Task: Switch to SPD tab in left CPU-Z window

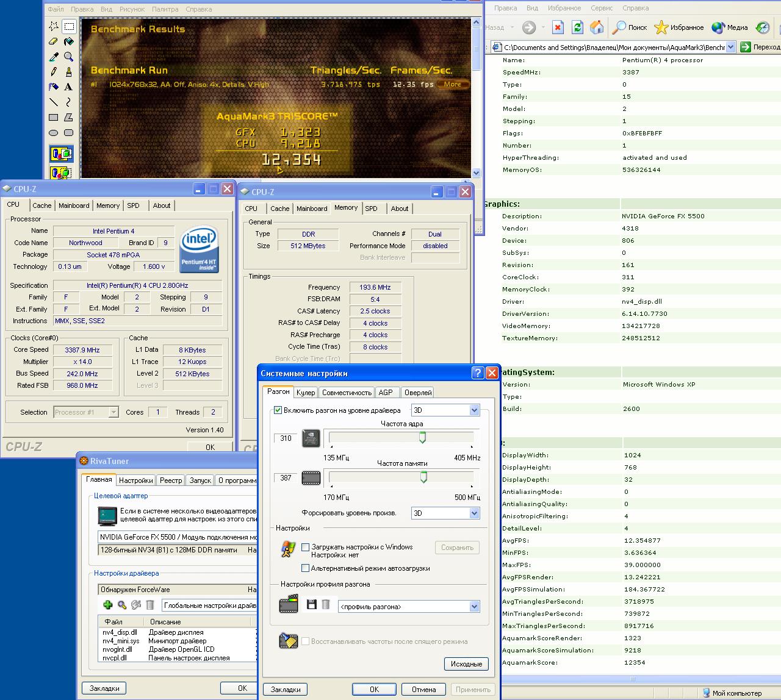Action: pyautogui.click(x=133, y=205)
